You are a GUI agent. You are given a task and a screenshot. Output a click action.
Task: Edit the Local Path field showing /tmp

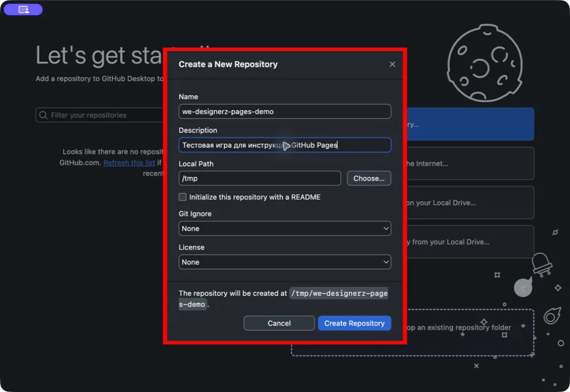[259, 179]
